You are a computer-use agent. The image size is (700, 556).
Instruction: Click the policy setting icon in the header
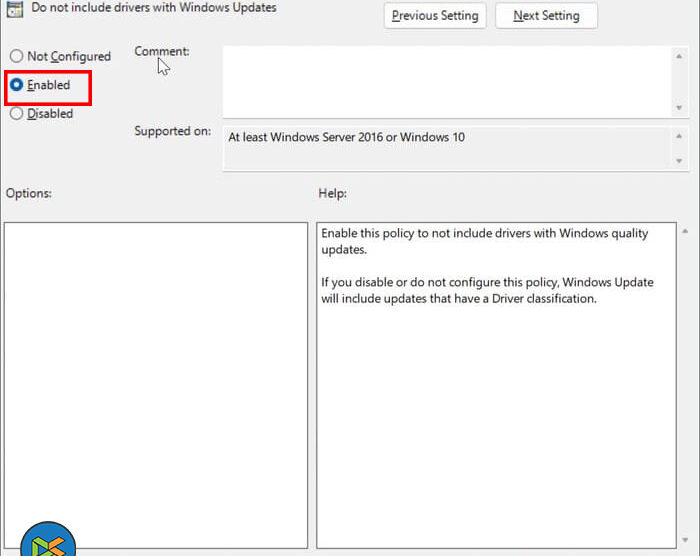point(15,9)
